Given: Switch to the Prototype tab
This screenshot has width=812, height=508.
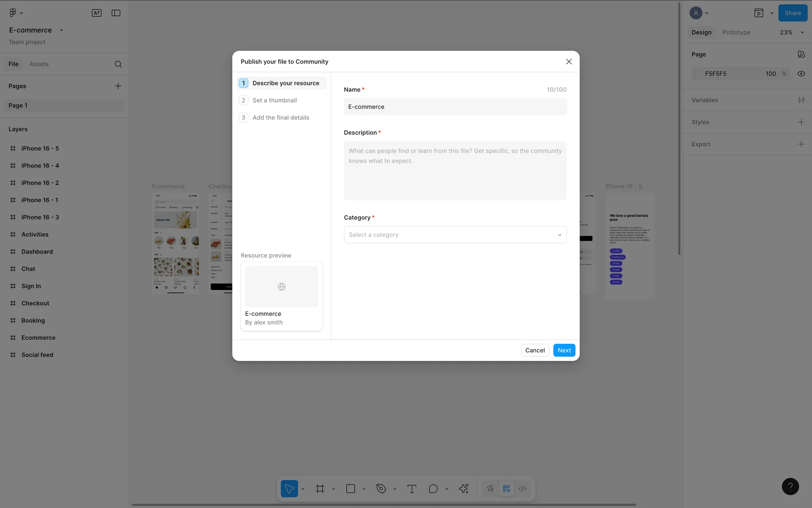Looking at the screenshot, I should (736, 32).
